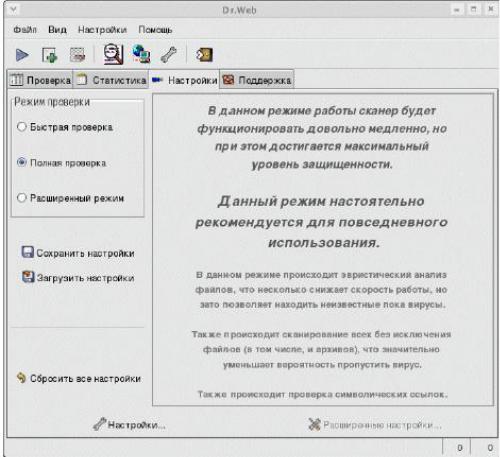Select the Быстрая проверка radio button
The image size is (500, 457).
point(22,127)
